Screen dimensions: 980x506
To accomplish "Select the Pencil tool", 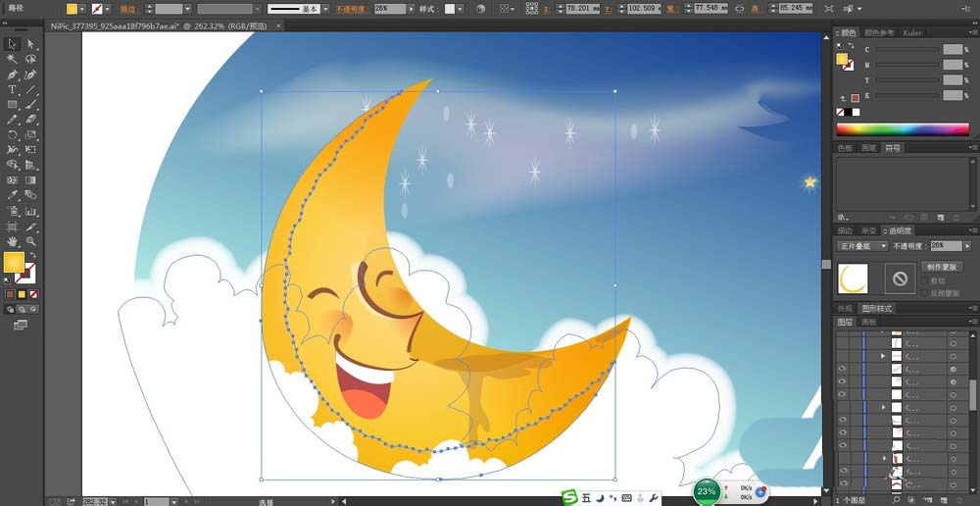I will 12,120.
